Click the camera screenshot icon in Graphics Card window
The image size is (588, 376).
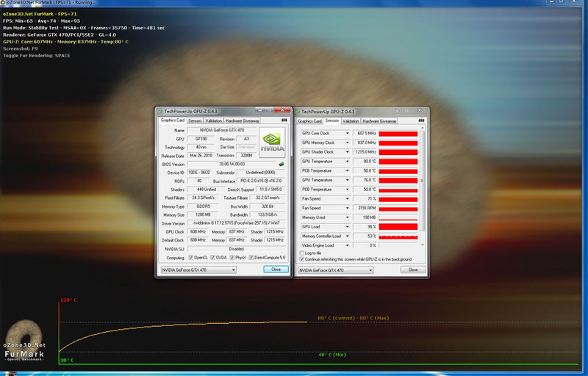[284, 120]
